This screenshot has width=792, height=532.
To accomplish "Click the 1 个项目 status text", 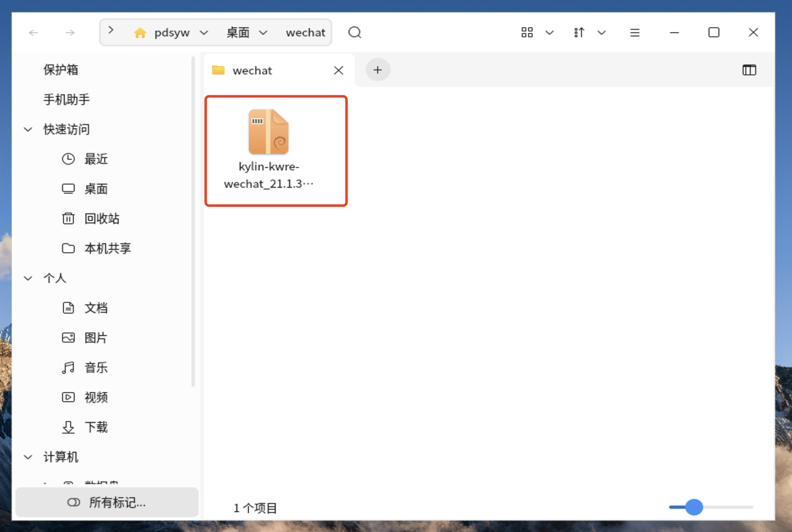I will click(255, 508).
